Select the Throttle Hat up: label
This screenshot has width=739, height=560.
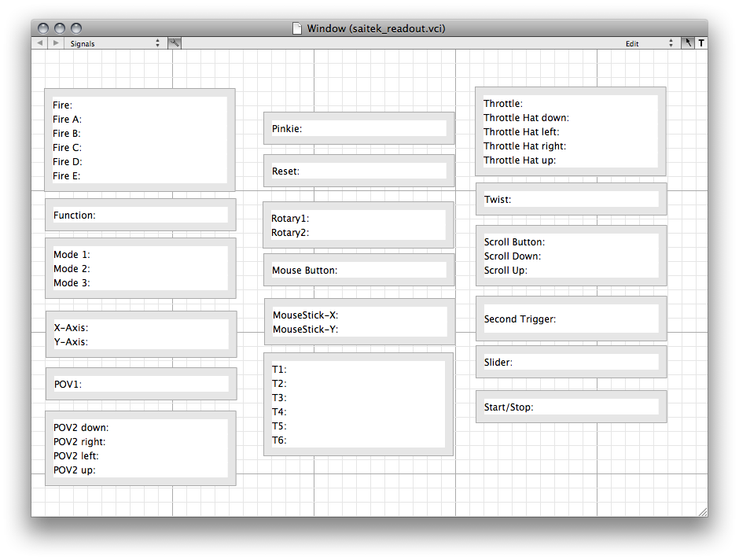[520, 160]
